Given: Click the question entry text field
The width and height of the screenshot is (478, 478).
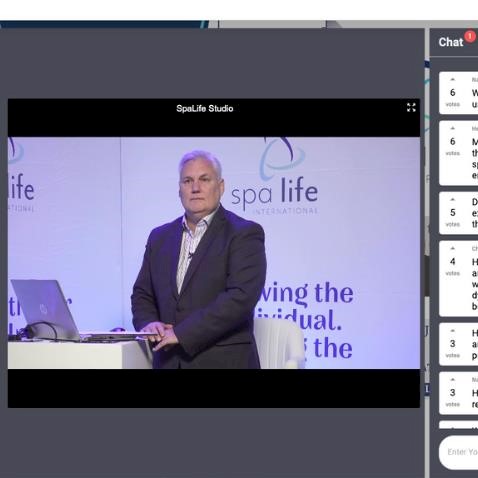Looking at the screenshot, I should click(459, 452).
